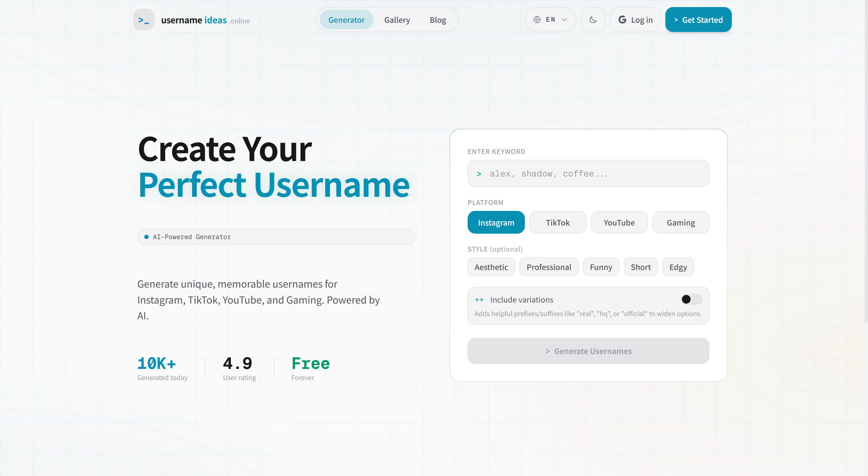
Task: Click the '>' prompt icon inside the keyword field
Action: [x=479, y=173]
